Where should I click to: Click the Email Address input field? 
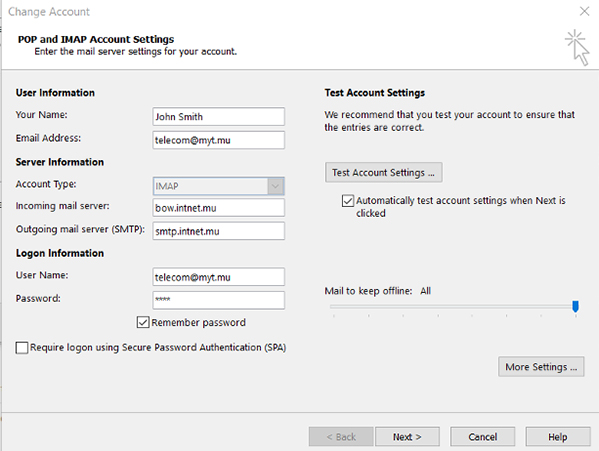219,140
